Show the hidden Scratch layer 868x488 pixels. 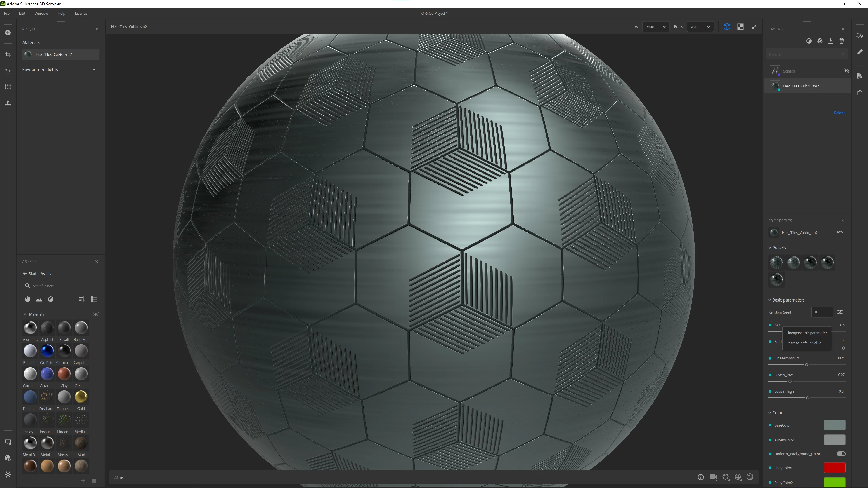click(847, 71)
